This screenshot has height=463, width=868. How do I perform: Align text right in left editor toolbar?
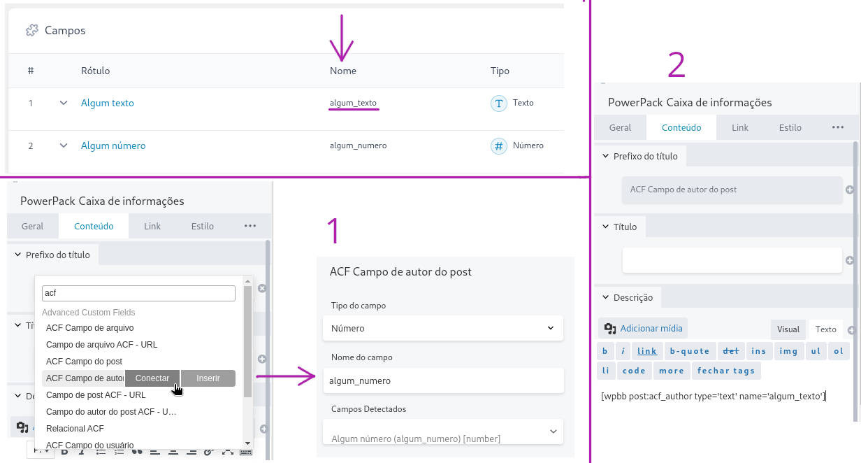coord(191,452)
